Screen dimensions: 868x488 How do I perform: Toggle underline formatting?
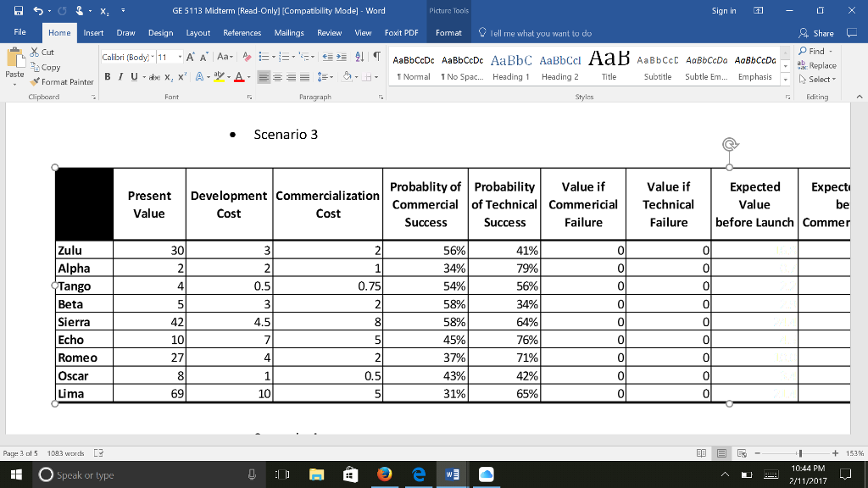coord(132,76)
